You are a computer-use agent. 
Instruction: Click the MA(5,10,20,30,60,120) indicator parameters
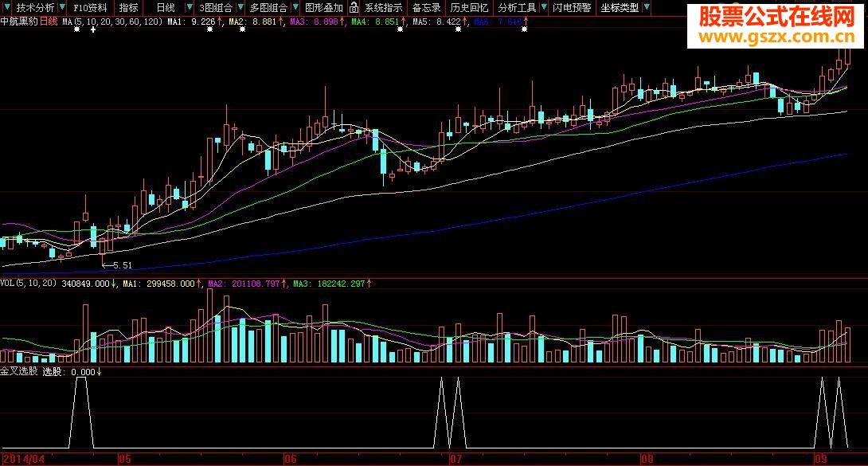coord(112,22)
